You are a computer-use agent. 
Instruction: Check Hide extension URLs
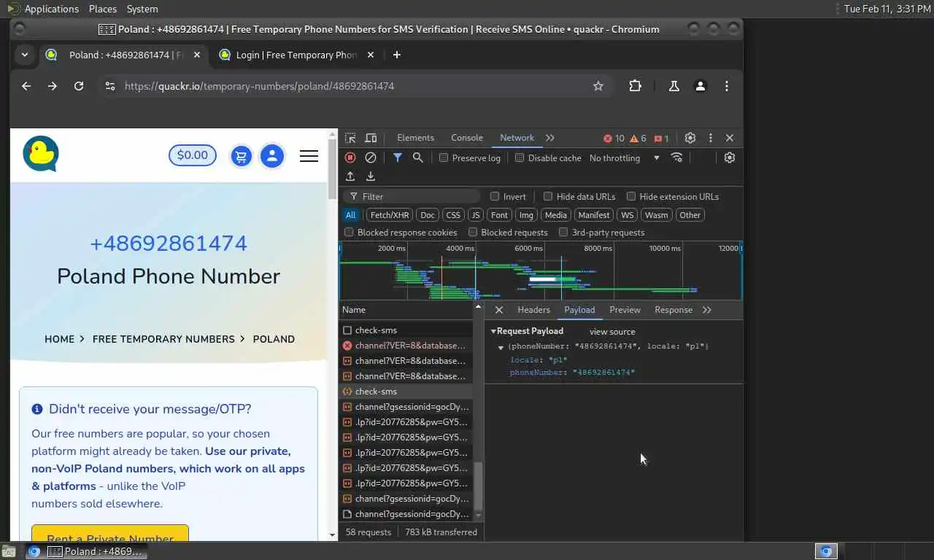pos(631,197)
